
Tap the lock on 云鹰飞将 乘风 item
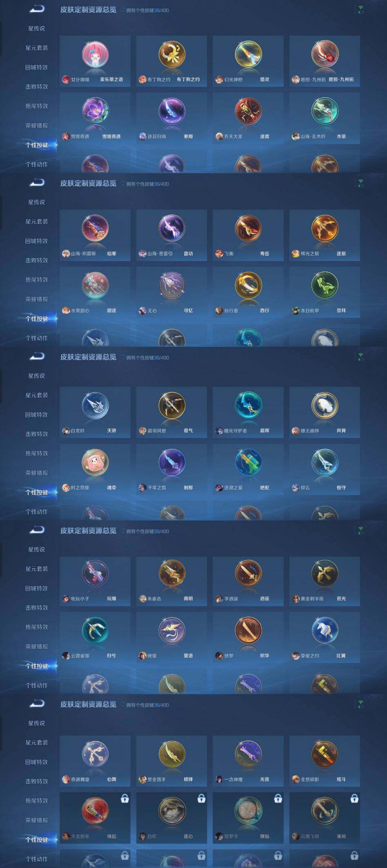[x=354, y=799]
